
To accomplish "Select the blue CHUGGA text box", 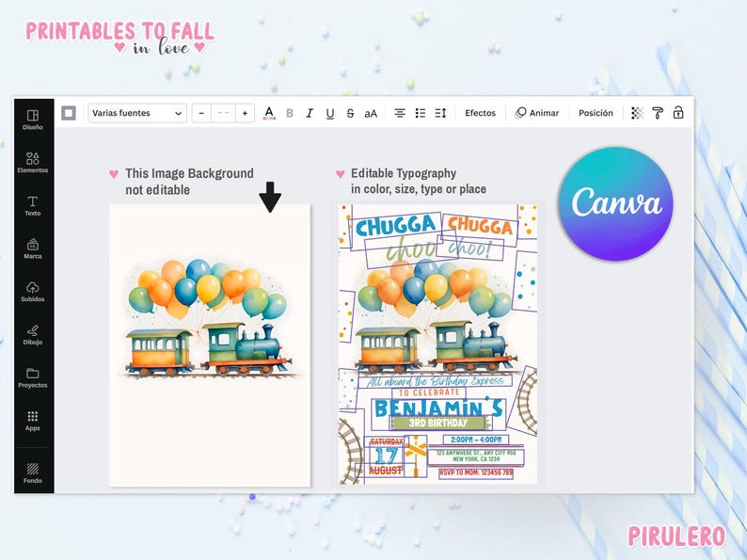I will tap(395, 226).
